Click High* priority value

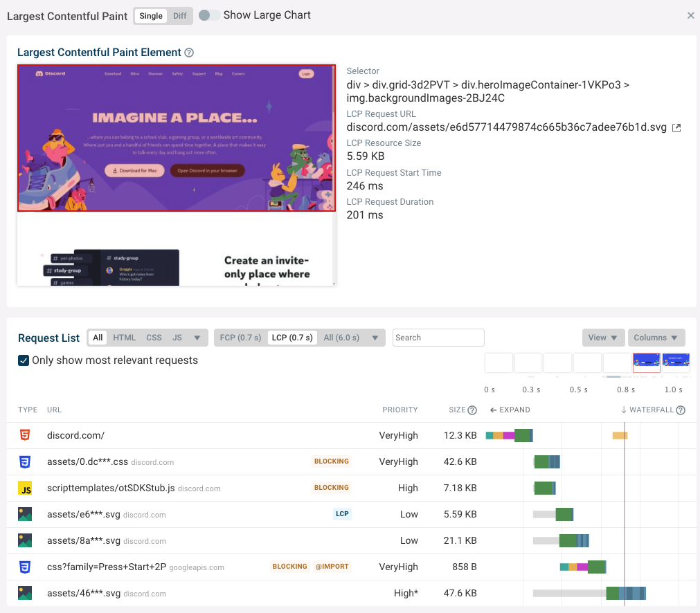(406, 594)
